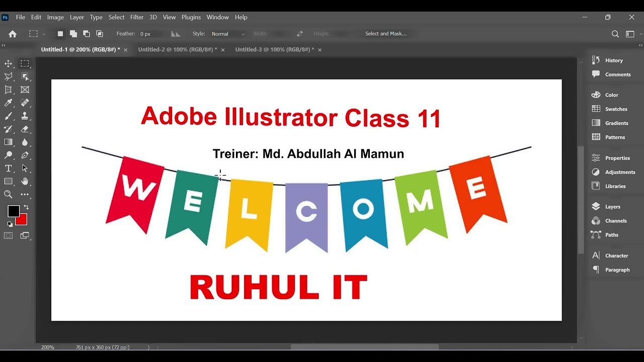Select the Frame tool

pos(25,90)
